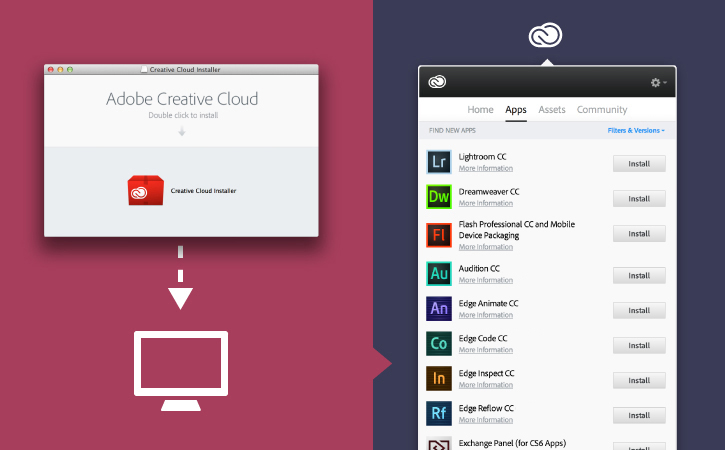Click the Edge Inspect CC icon
This screenshot has height=450, width=725.
(439, 378)
